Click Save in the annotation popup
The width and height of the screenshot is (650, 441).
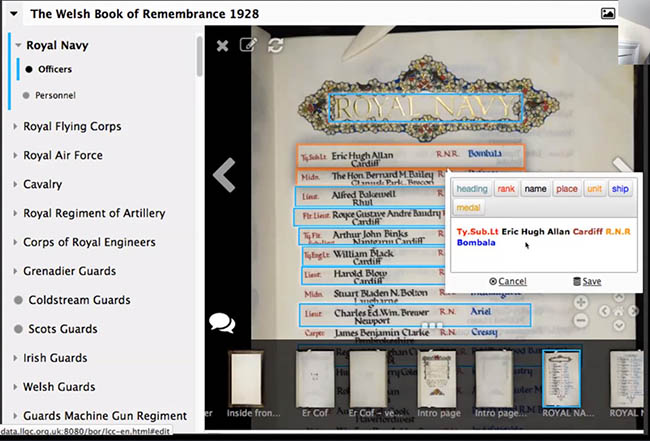[587, 281]
